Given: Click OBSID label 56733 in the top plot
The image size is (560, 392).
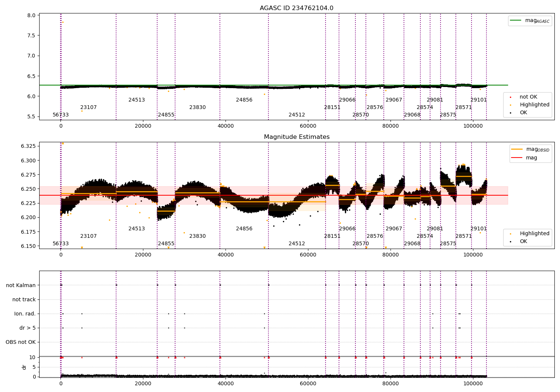Looking at the screenshot, I should 60,115.
